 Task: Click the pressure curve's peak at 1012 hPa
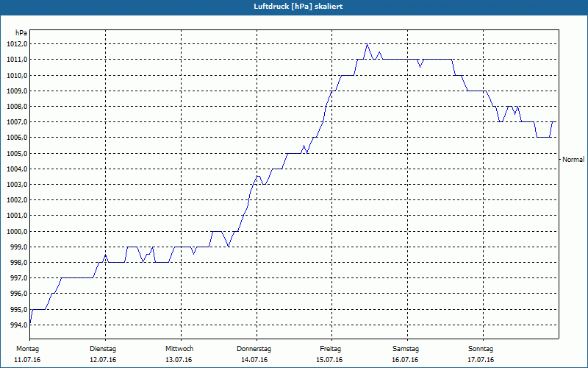pyautogui.click(x=367, y=44)
